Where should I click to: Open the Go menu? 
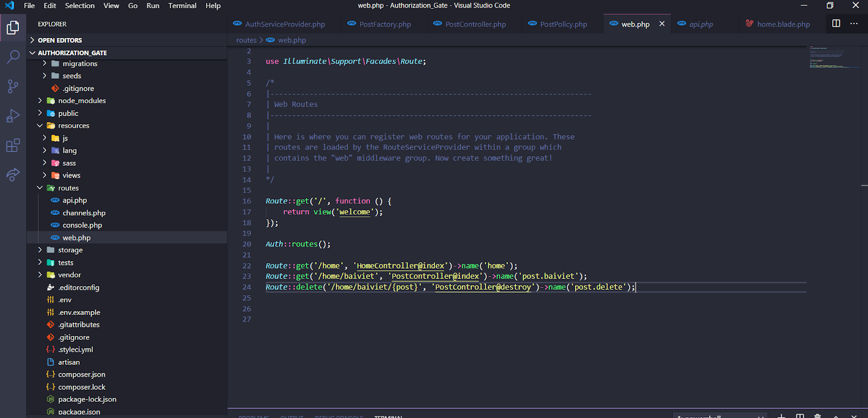click(x=133, y=5)
